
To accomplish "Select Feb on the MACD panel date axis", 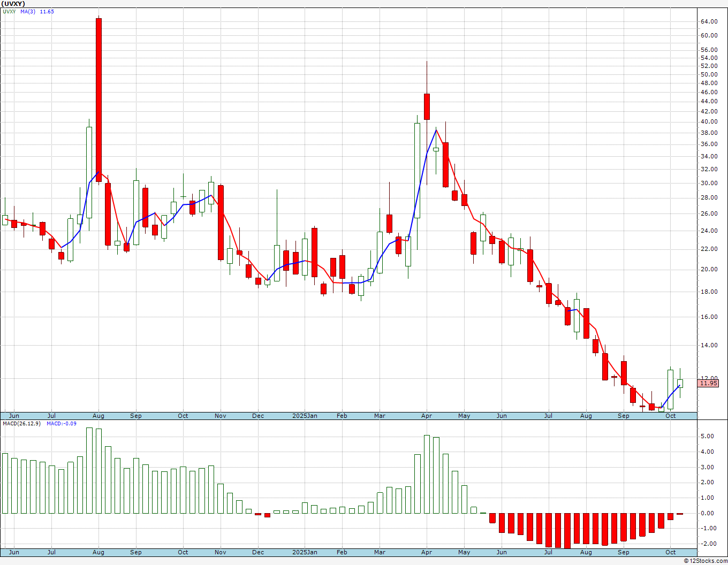I will pos(342,552).
